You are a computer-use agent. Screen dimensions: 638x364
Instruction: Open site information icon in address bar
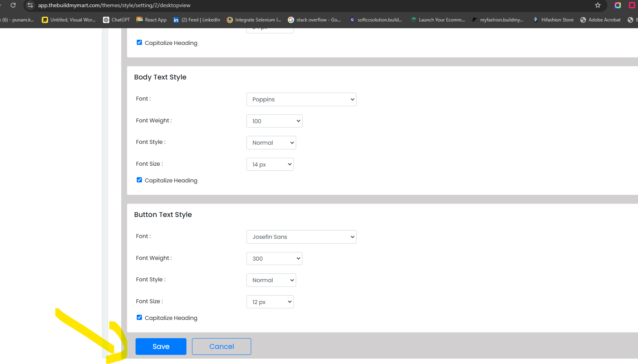pos(30,5)
